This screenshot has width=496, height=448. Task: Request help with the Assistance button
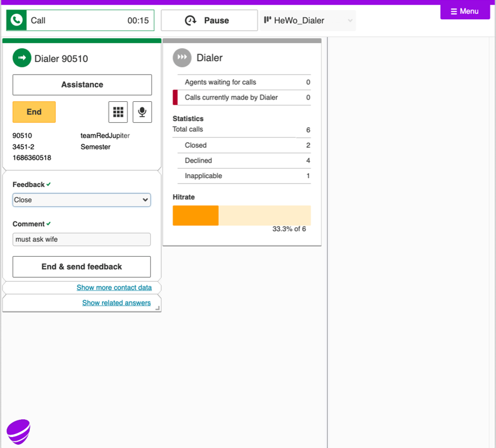[82, 85]
